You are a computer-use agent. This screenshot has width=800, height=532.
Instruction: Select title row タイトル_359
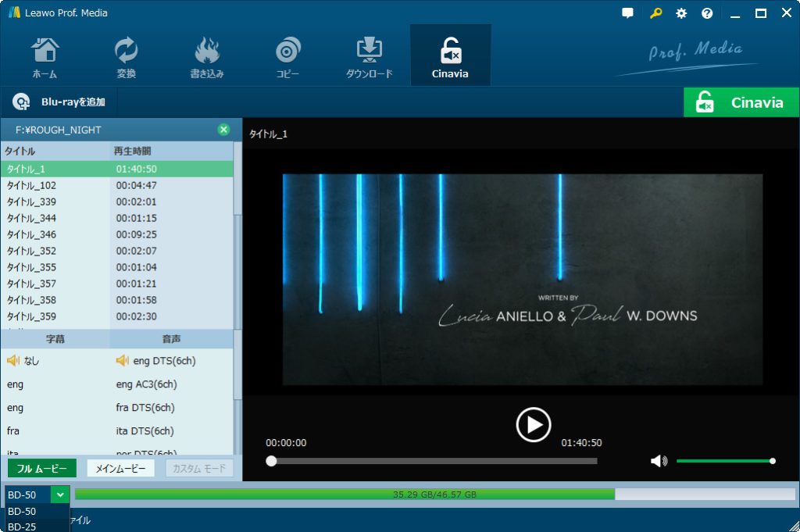click(117, 316)
